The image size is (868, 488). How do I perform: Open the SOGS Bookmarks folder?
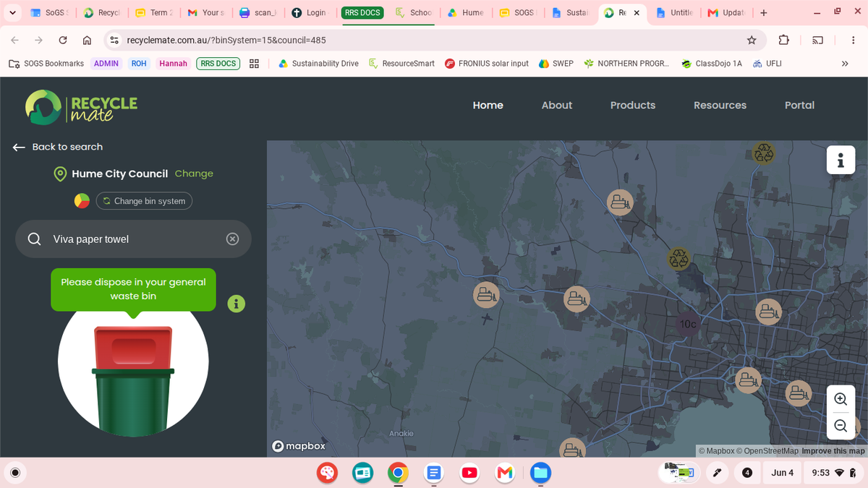click(x=46, y=64)
